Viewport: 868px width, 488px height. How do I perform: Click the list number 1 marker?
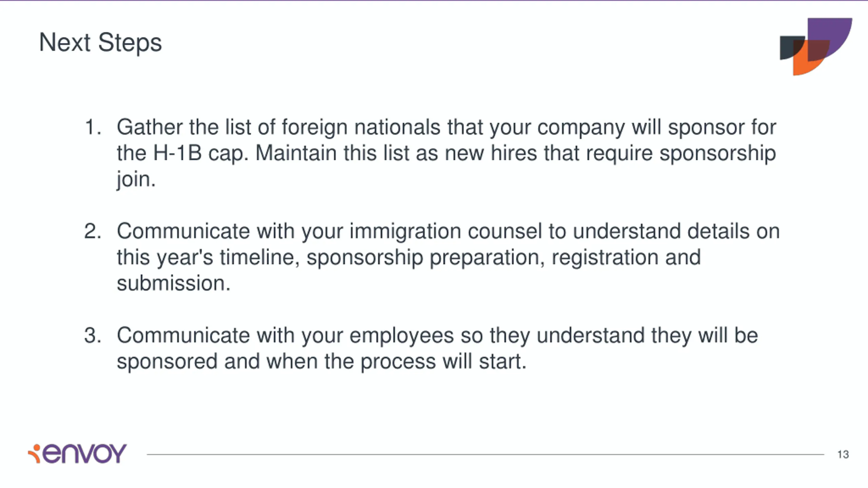(93, 127)
